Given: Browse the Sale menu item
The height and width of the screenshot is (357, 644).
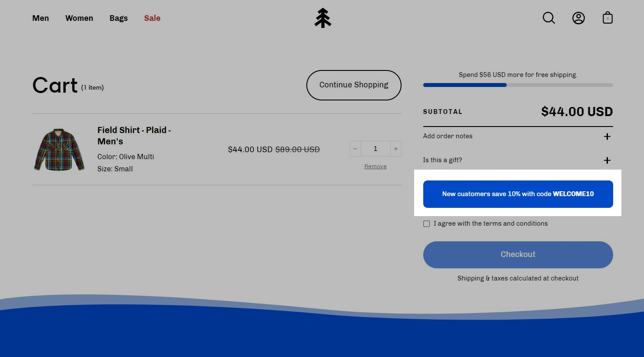Looking at the screenshot, I should (152, 18).
